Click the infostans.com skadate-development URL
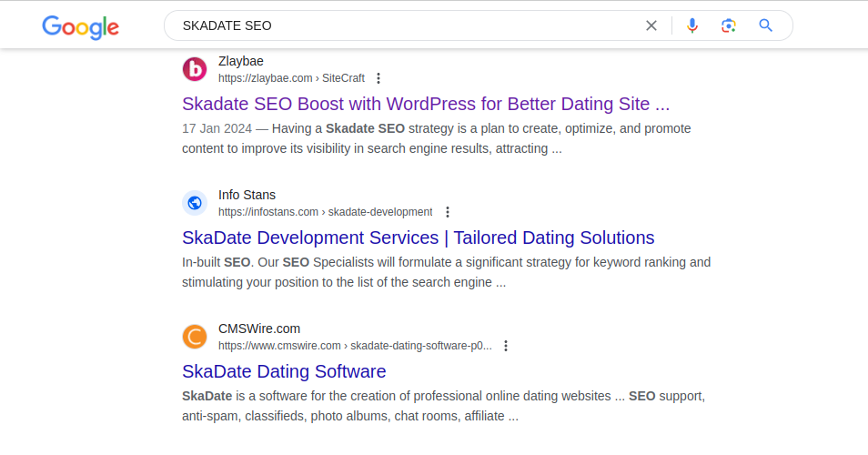This screenshot has height=455, width=868. pyautogui.click(x=326, y=212)
